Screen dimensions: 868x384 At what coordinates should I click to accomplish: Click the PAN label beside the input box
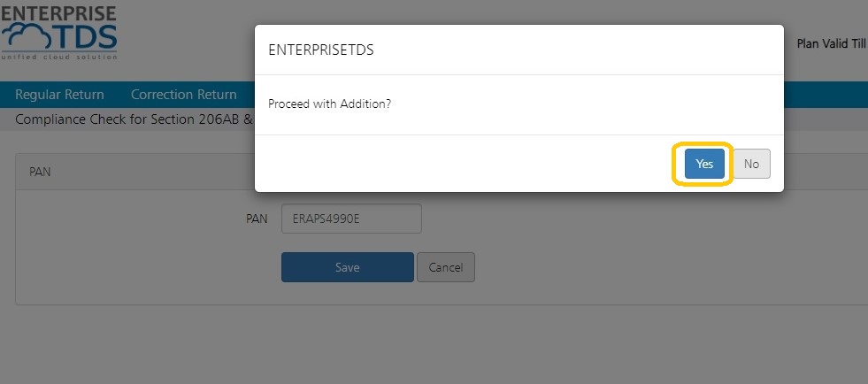tap(257, 219)
